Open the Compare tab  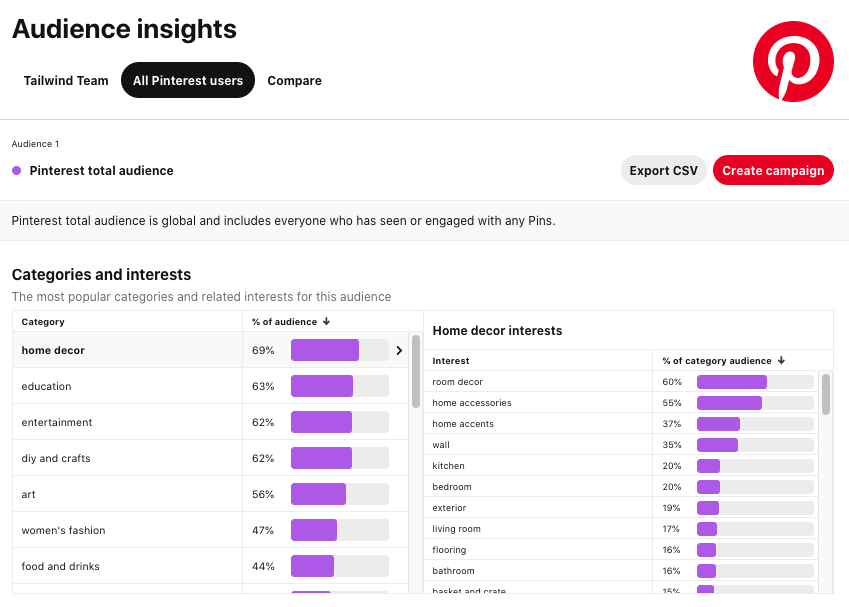tap(294, 81)
